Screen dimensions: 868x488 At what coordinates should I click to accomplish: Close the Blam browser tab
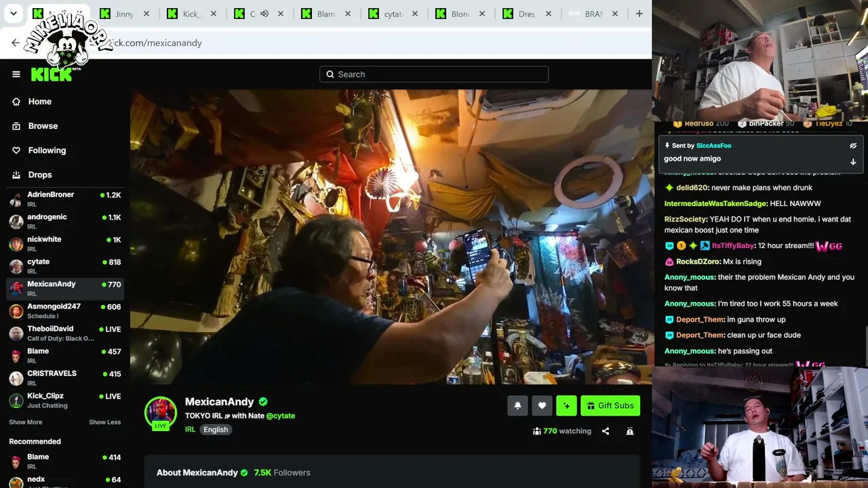click(x=347, y=14)
